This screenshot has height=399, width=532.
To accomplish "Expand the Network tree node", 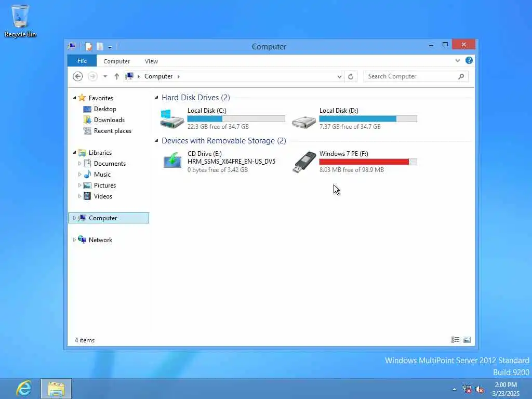I will 74,240.
